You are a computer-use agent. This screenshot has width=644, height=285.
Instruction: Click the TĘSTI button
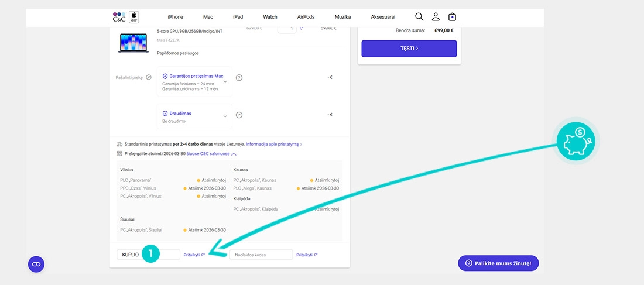click(x=409, y=49)
